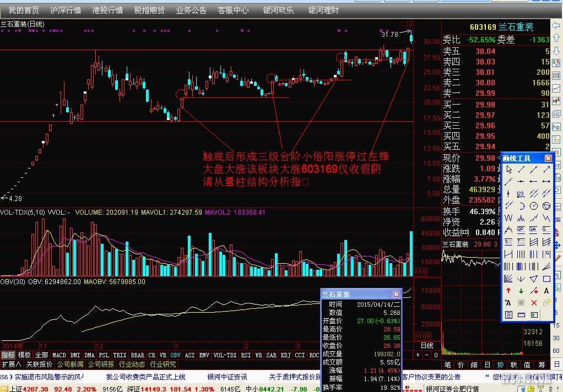Select the Gann fan lines tool
Viewport: 563px width, 392px height.
(x=508, y=279)
